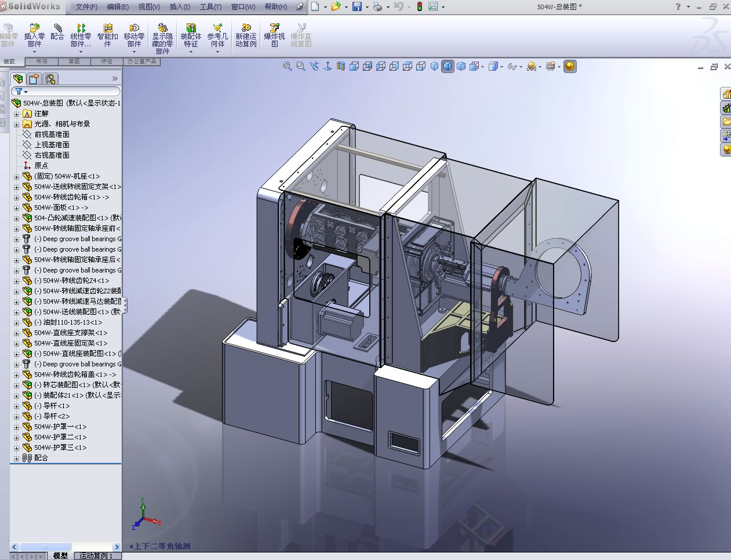Select 504W-面板<1> in the tree
The height and width of the screenshot is (560, 731).
pos(61,208)
